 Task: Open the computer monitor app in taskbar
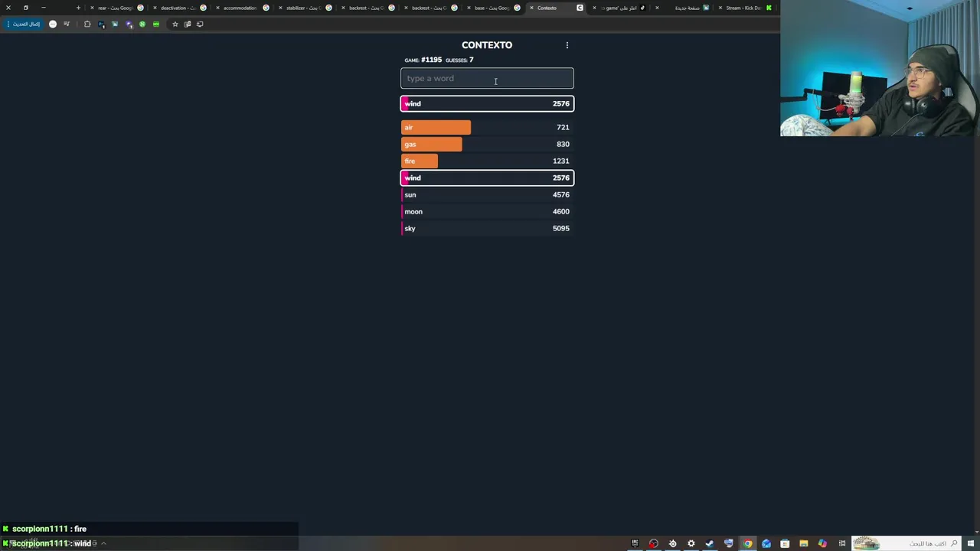(x=728, y=543)
